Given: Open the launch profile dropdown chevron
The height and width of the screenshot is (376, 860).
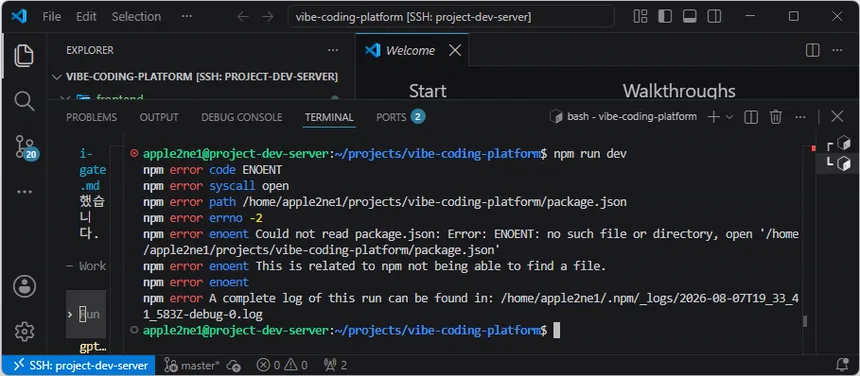Looking at the screenshot, I should 729,117.
